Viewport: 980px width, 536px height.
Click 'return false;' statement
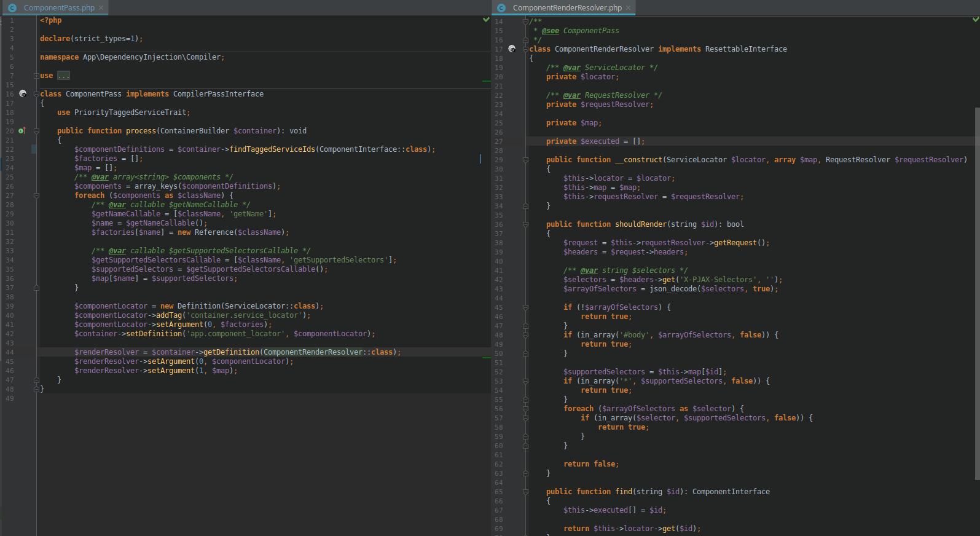[x=591, y=464]
